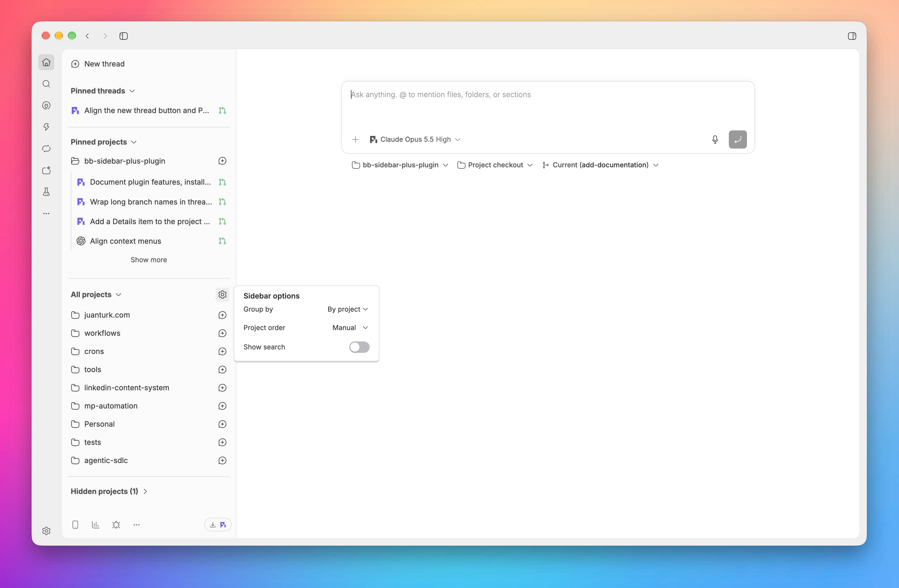The width and height of the screenshot is (899, 588).
Task: Add new thread to bb-sidebar-plus-plugin project
Action: pos(222,161)
